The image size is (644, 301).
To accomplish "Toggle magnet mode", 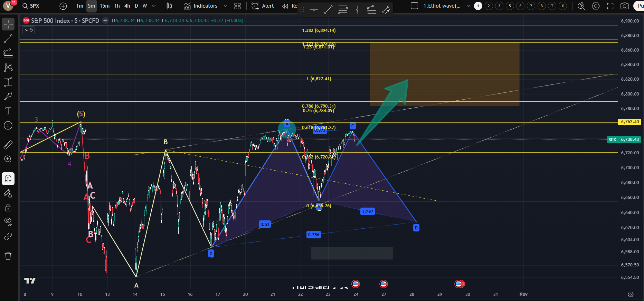I will (8, 179).
